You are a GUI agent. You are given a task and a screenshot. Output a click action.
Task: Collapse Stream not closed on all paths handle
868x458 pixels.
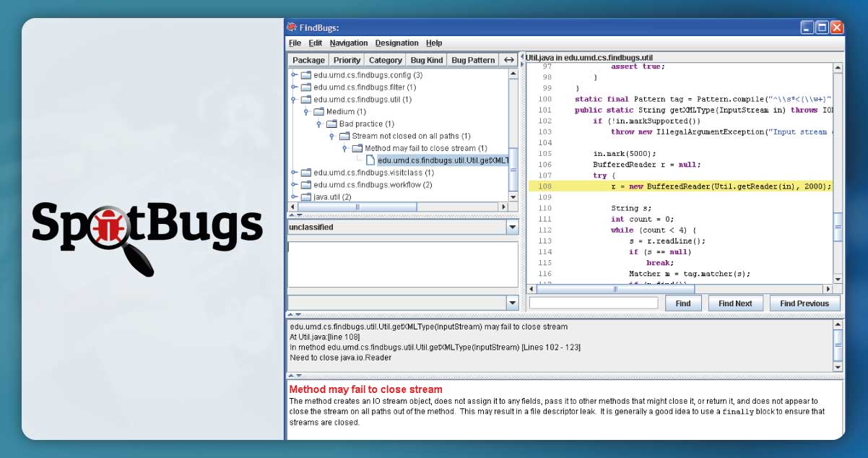pyautogui.click(x=332, y=136)
